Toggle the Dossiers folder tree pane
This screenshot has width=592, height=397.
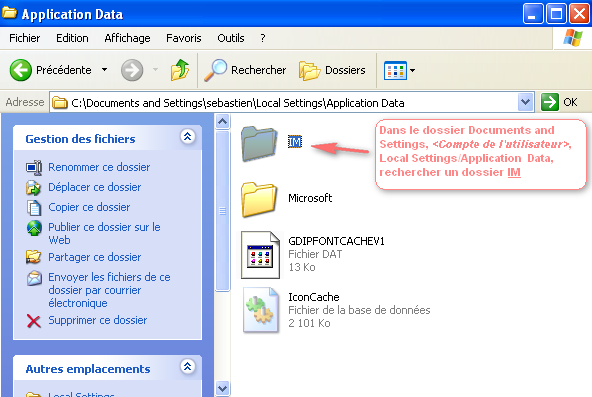click(x=332, y=70)
